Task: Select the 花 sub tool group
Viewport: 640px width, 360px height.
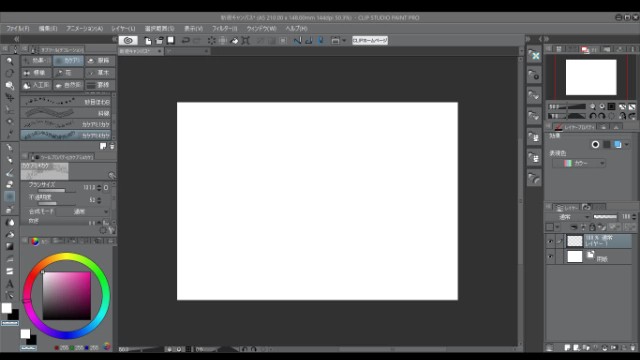Action: point(68,73)
